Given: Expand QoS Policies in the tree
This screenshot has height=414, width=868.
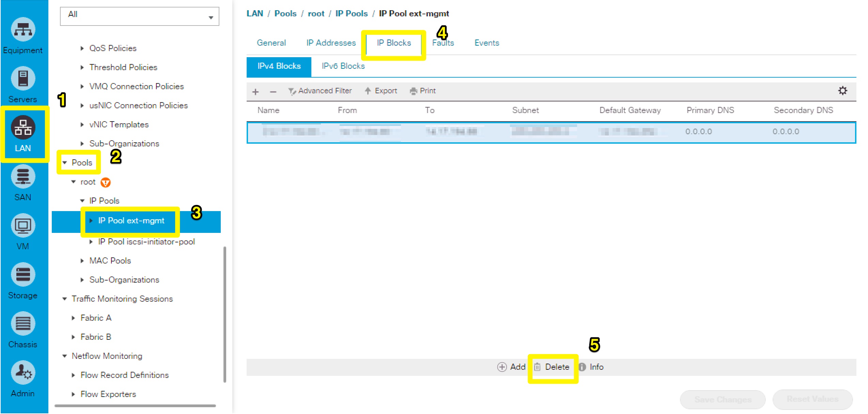Looking at the screenshot, I should click(82, 48).
